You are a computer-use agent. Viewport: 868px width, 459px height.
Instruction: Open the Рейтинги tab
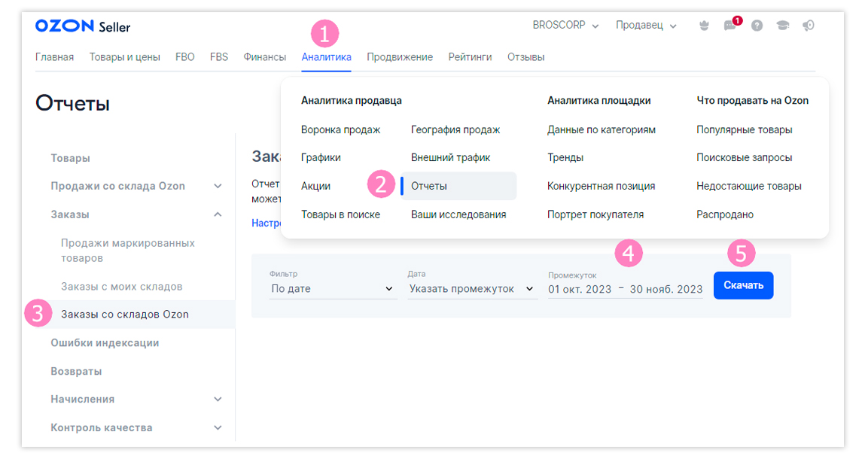coord(470,57)
